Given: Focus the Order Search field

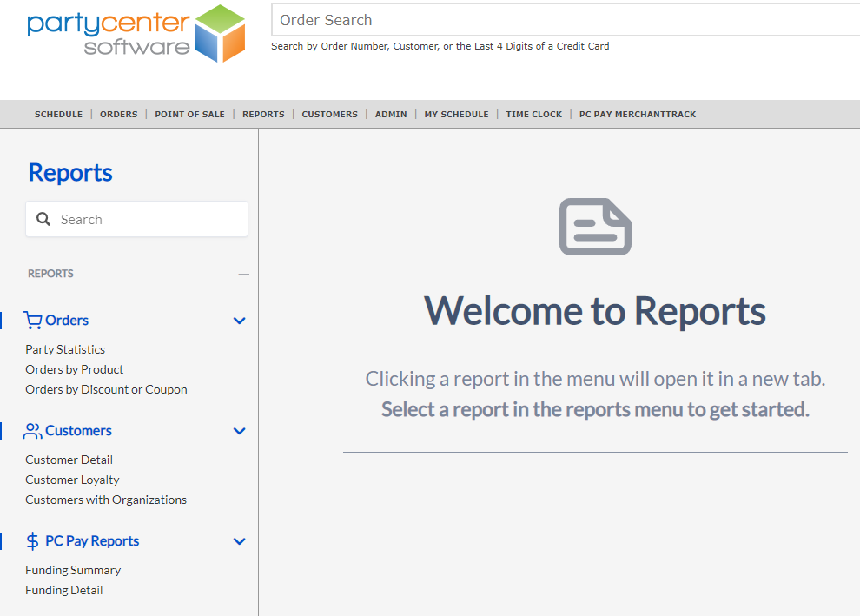Looking at the screenshot, I should point(566,20).
